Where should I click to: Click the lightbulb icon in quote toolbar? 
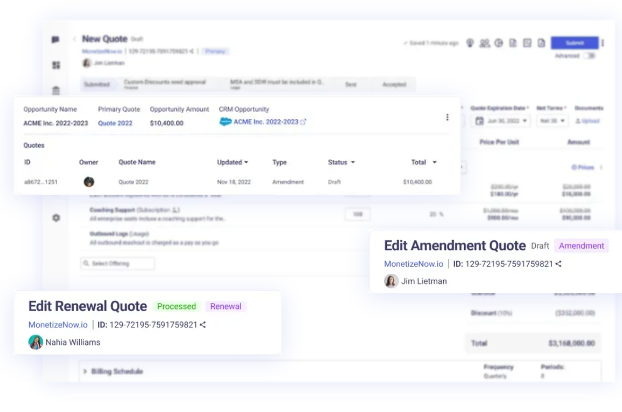click(470, 43)
